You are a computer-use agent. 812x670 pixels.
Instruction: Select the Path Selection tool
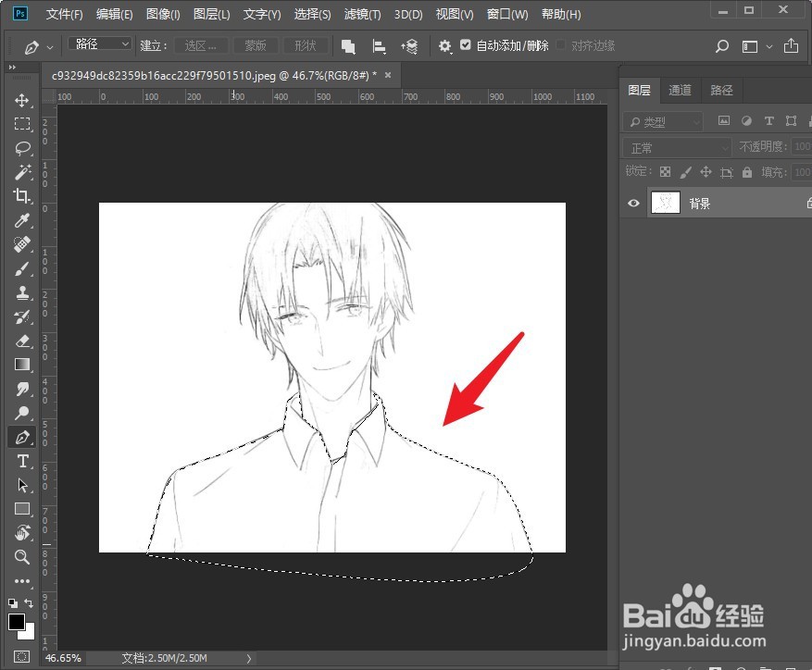click(x=21, y=485)
